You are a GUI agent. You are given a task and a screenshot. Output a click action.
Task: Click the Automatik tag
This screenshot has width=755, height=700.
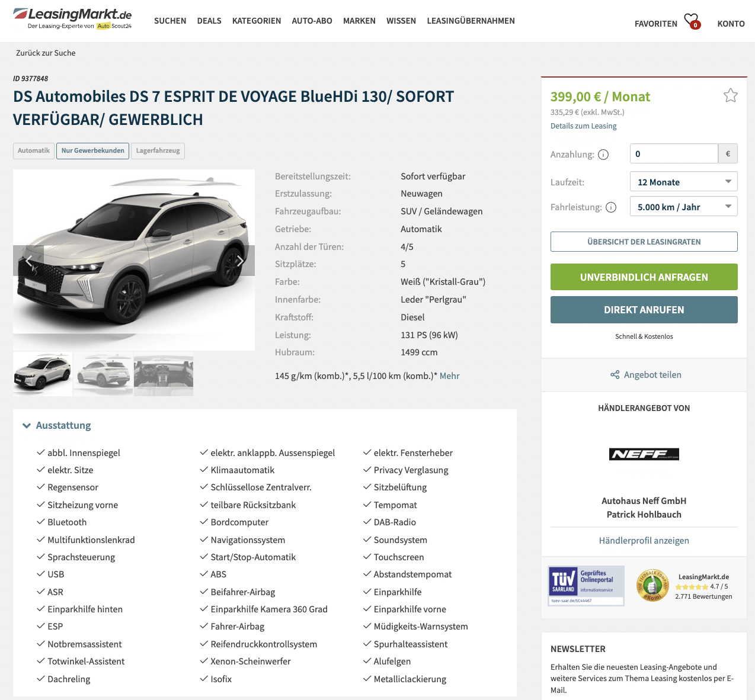coord(34,150)
